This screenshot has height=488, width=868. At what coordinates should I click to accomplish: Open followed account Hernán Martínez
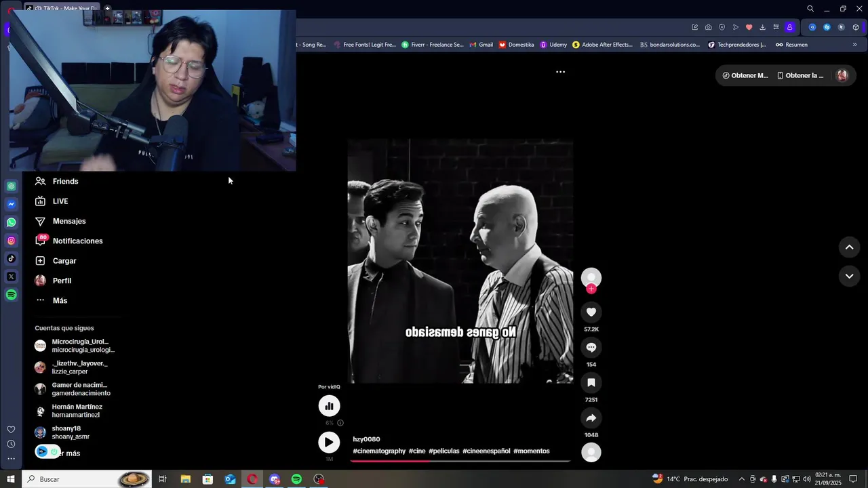coord(68,411)
